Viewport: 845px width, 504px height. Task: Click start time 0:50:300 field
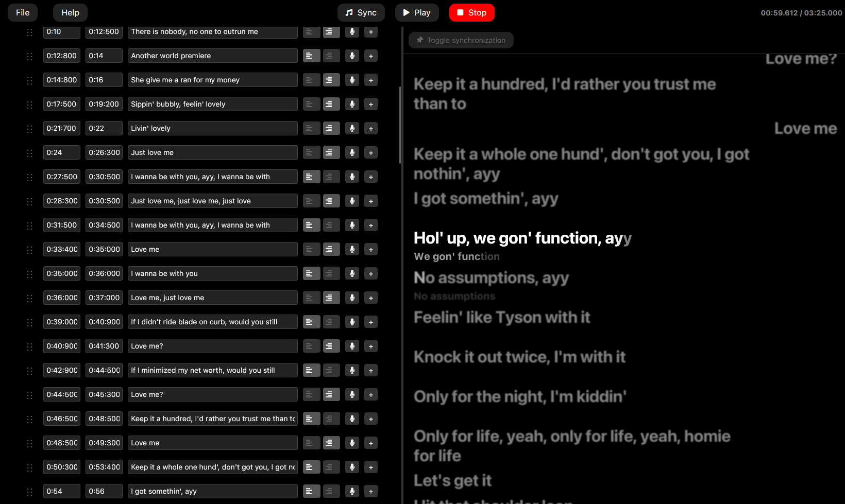pyautogui.click(x=62, y=467)
